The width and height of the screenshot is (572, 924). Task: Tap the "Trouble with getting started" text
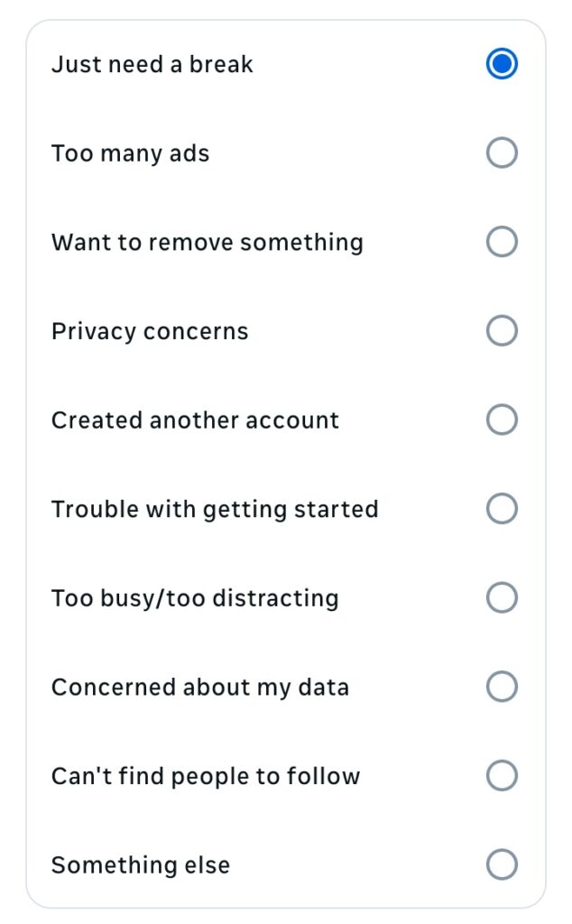pyautogui.click(x=215, y=509)
